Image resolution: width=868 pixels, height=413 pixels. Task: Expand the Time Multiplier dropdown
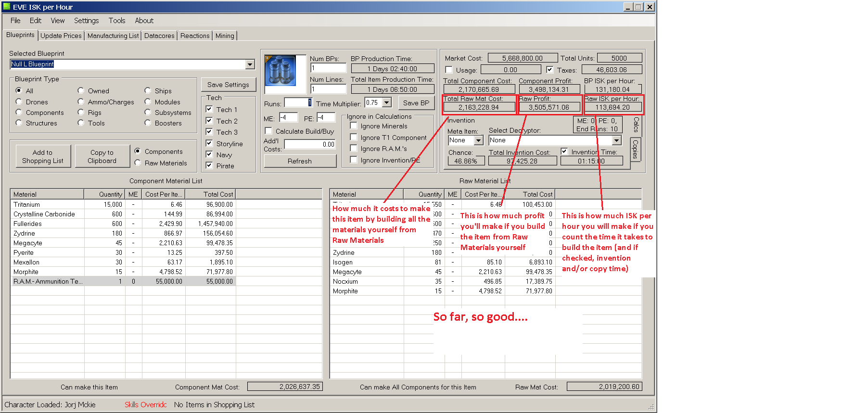(386, 102)
